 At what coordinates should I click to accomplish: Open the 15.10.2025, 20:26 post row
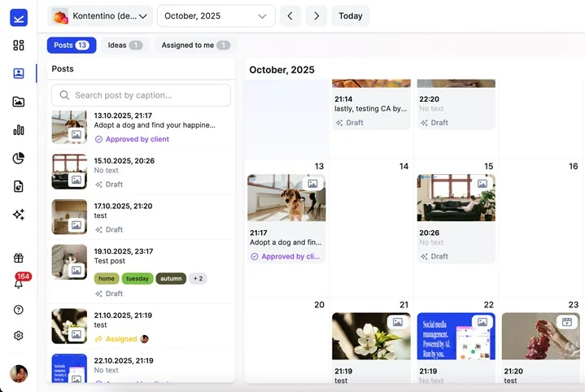pyautogui.click(x=141, y=172)
